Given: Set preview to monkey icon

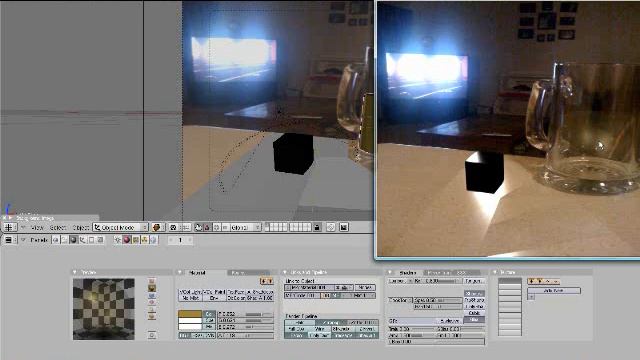Looking at the screenshot, I should pos(152,302).
